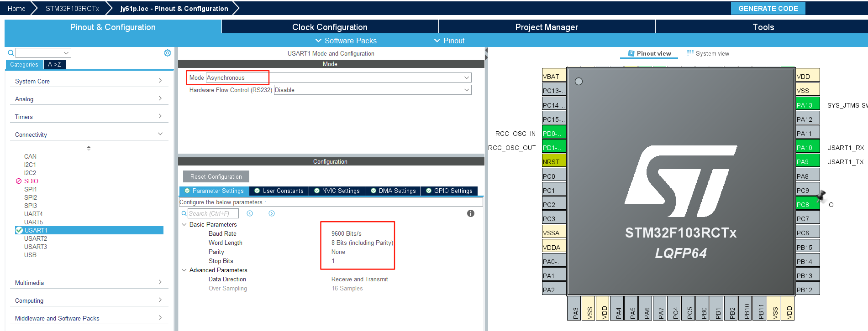Click the info icon in parameter settings
This screenshot has height=331, width=868.
click(471, 213)
